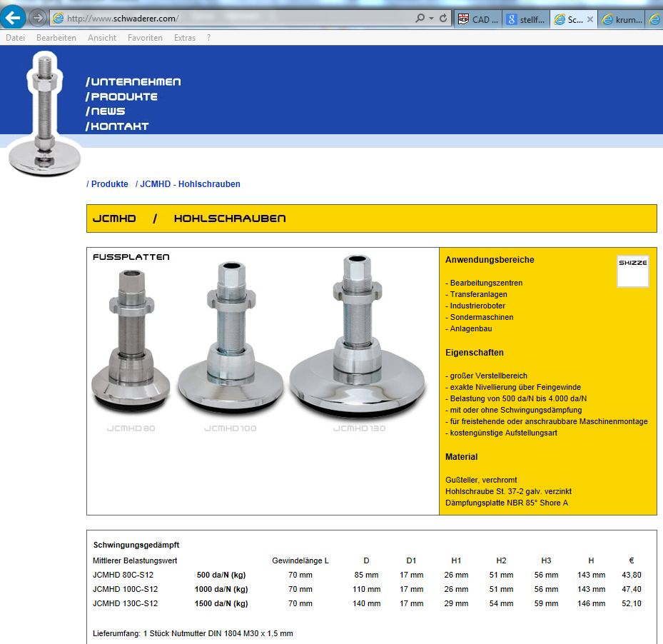Click the browser forward arrow button
Screen dimensions: 663x644
(38, 18)
